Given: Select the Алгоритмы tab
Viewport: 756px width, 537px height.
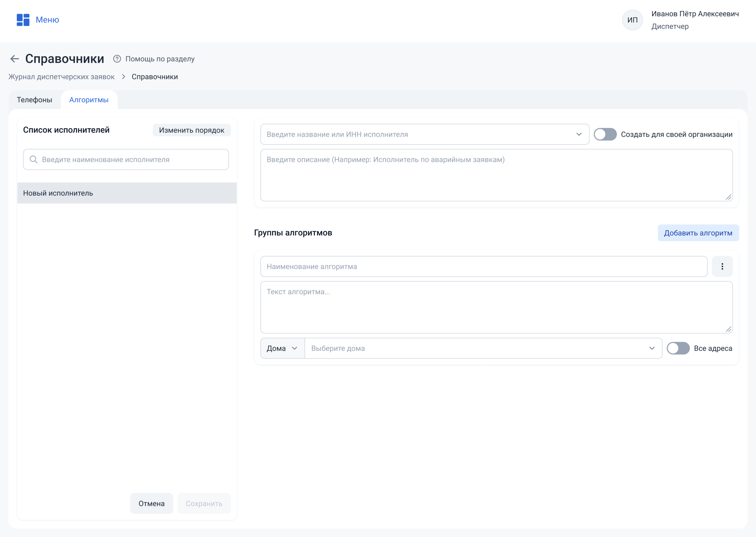Looking at the screenshot, I should click(x=89, y=100).
